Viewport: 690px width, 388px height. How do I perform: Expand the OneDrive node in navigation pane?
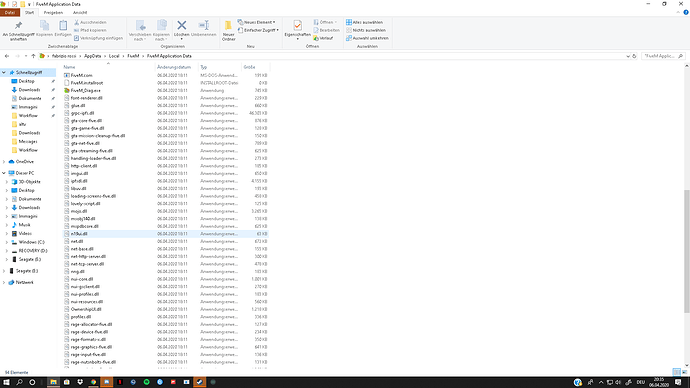[4, 161]
